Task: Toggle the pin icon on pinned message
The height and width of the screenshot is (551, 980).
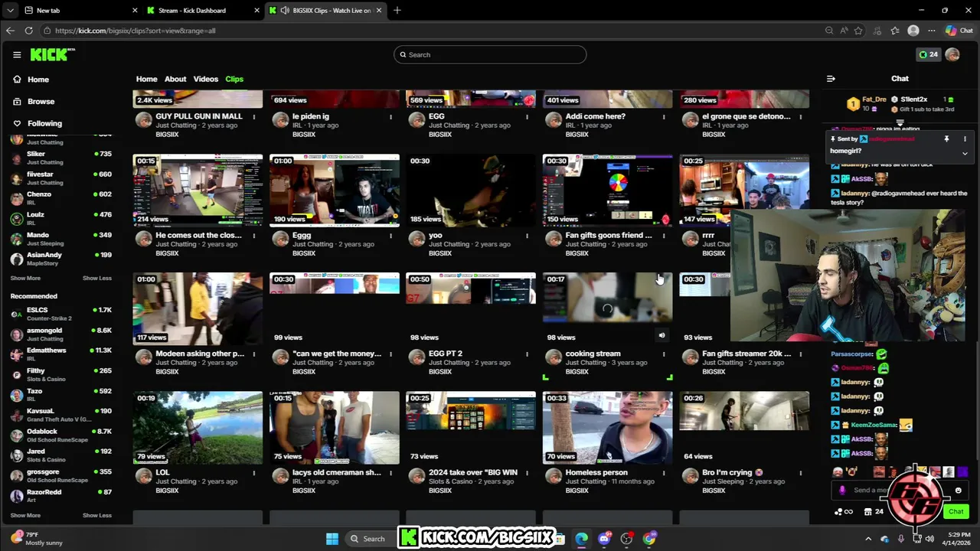Action: pos(946,139)
